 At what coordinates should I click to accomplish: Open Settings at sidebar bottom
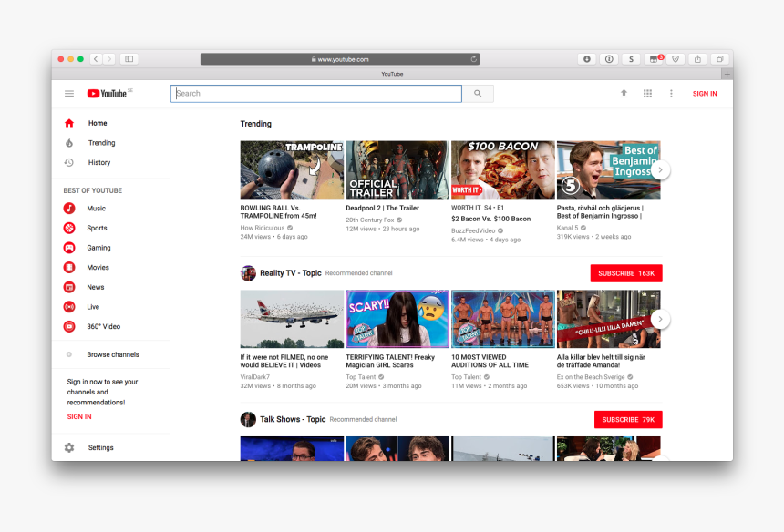100,447
